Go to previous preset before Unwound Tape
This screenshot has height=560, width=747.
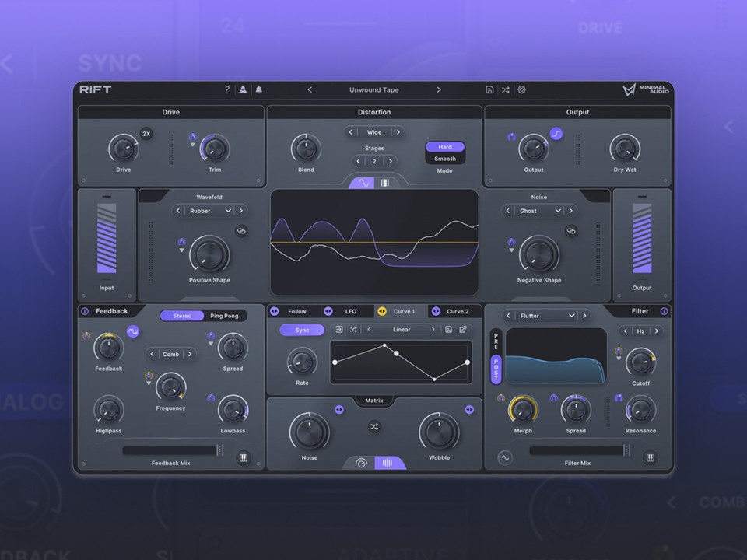[310, 89]
